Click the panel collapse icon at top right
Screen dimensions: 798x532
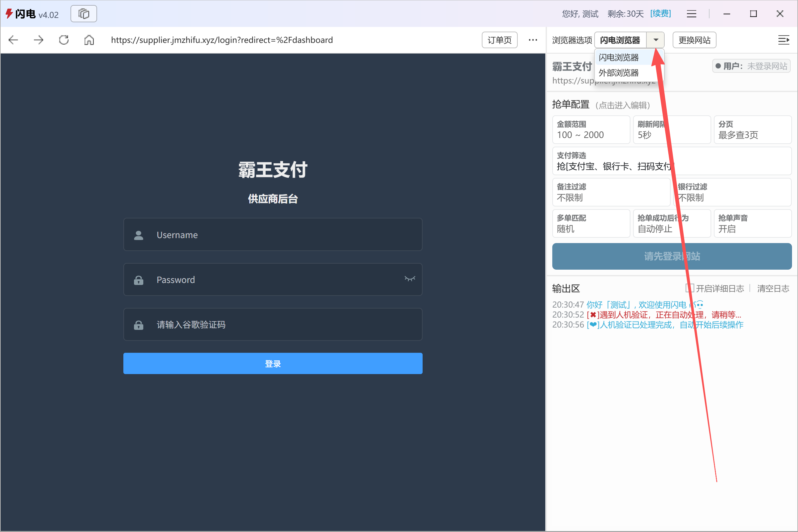point(784,40)
